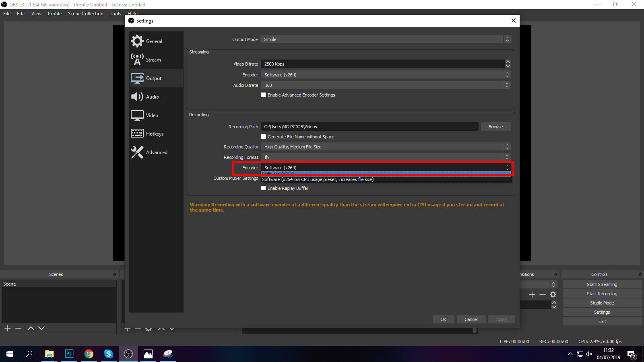Open the Profile menu

[54, 14]
